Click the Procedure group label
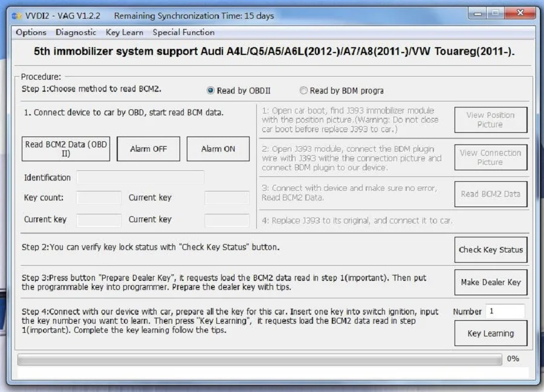The height and width of the screenshot is (392, 544). [41, 77]
